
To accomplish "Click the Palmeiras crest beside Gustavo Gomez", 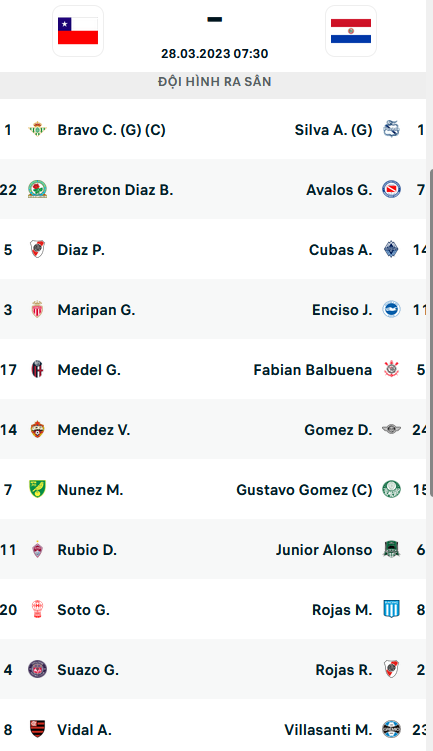I will (391, 489).
